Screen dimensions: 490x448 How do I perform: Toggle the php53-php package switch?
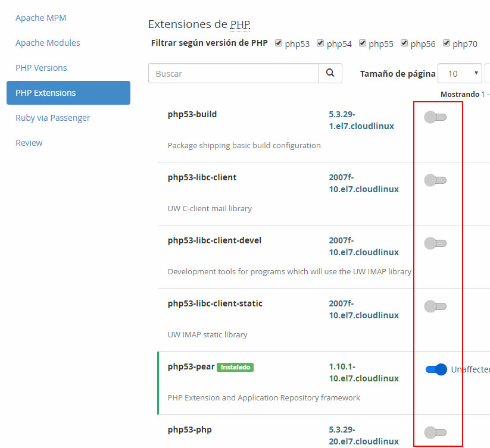[435, 433]
